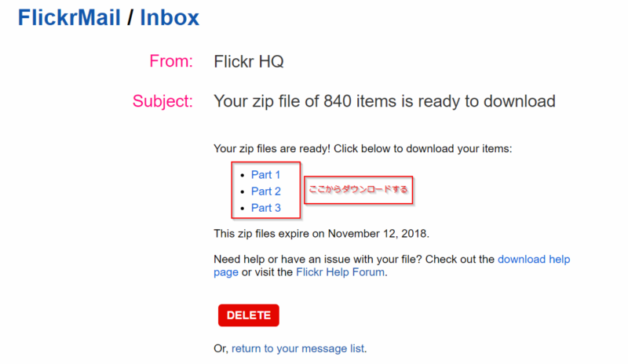Click the subject line about 840 items
This screenshot has width=628, height=364.
point(385,101)
